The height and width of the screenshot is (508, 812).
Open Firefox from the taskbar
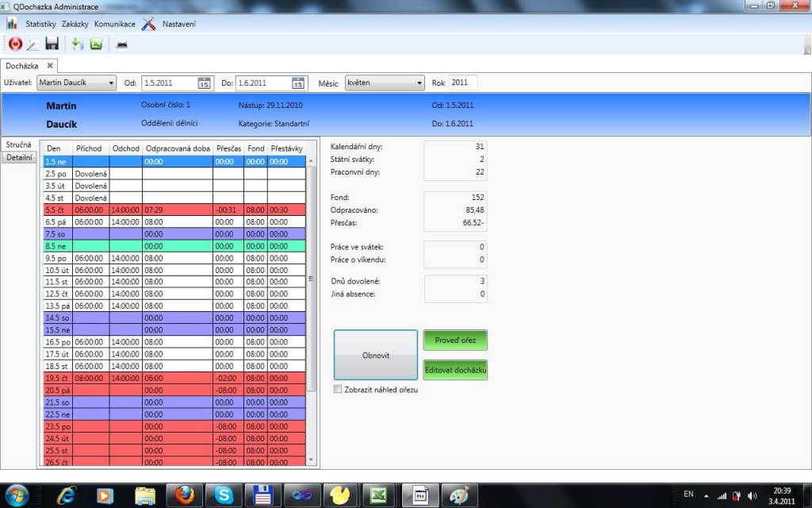click(184, 495)
